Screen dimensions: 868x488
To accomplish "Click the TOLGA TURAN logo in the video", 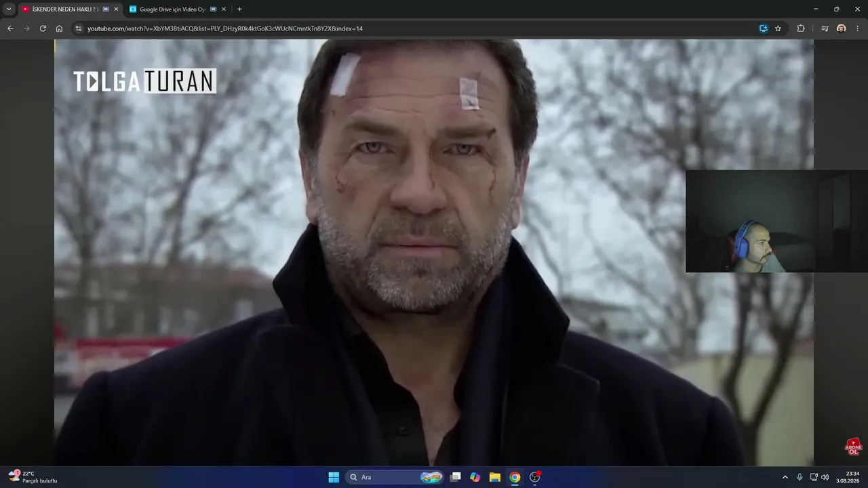I will (x=144, y=81).
